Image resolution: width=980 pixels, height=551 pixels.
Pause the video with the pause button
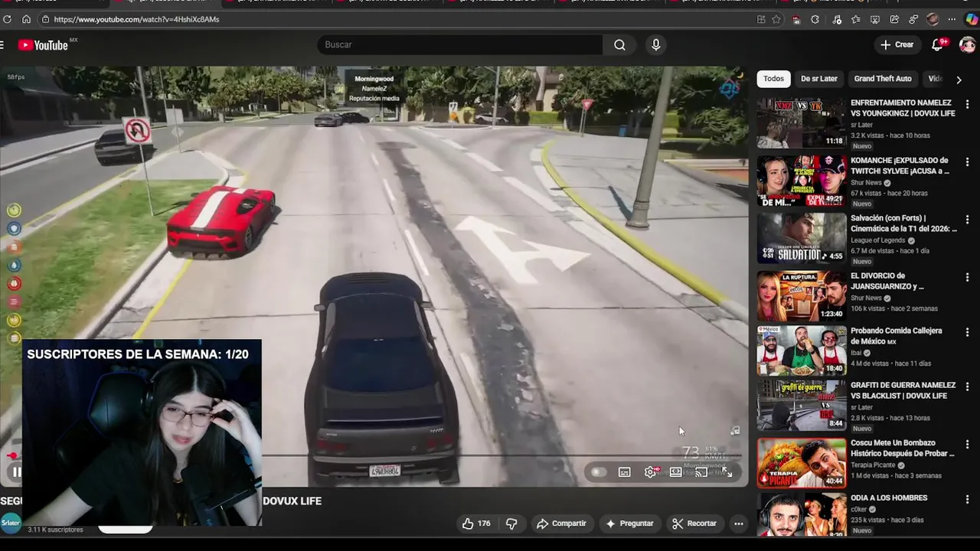click(15, 472)
